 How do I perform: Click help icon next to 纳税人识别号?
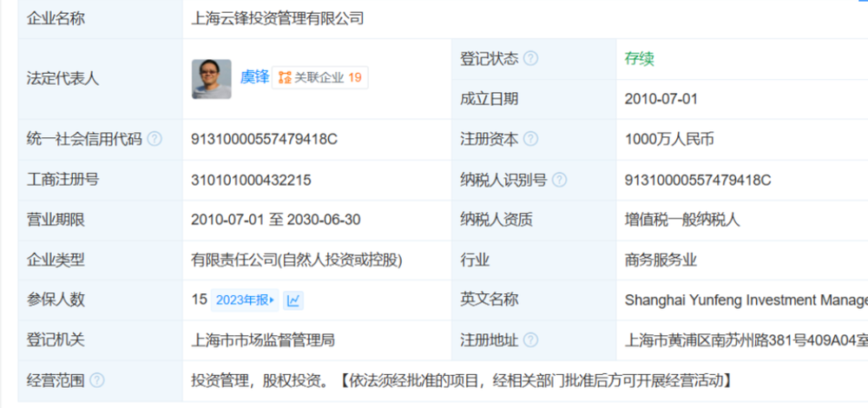coord(559,180)
